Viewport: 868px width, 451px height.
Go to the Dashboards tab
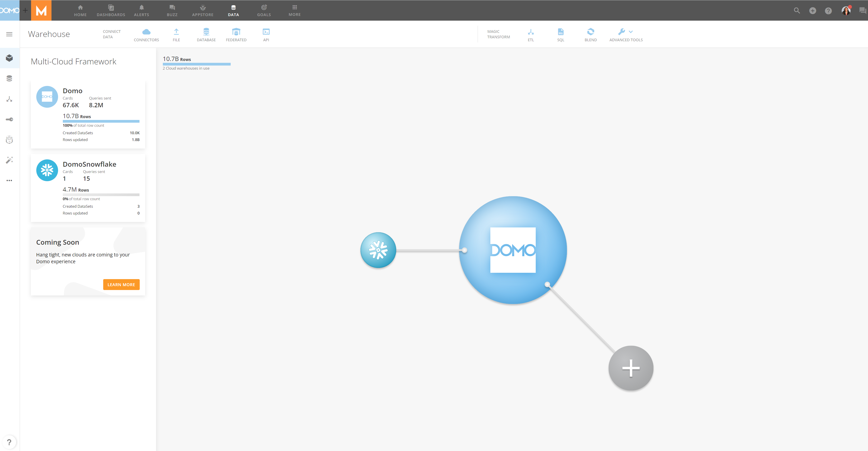click(x=111, y=10)
